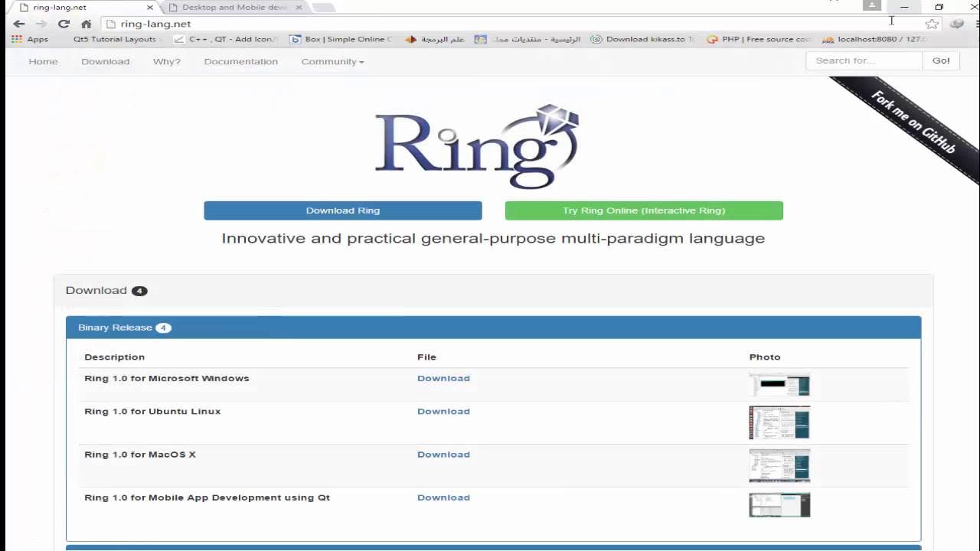Open the Documentation nav item
The width and height of the screenshot is (980, 551).
click(x=241, y=61)
